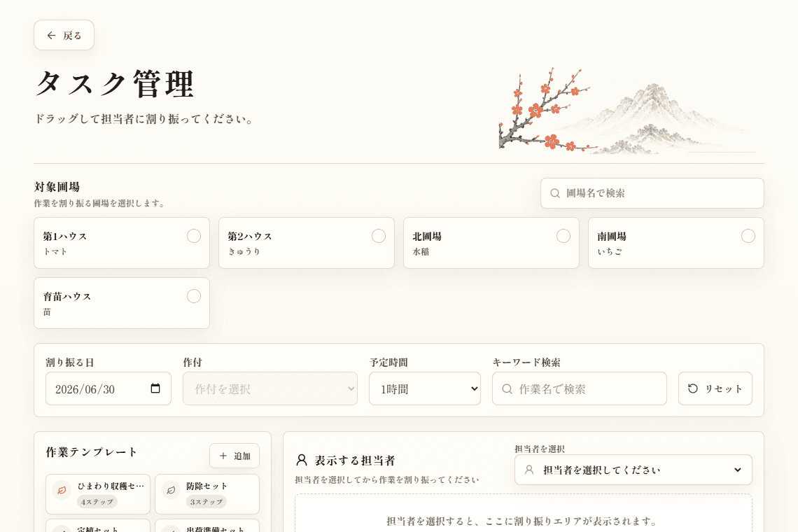Click the 育苗ハウス card title
798x532 pixels.
coord(67,296)
